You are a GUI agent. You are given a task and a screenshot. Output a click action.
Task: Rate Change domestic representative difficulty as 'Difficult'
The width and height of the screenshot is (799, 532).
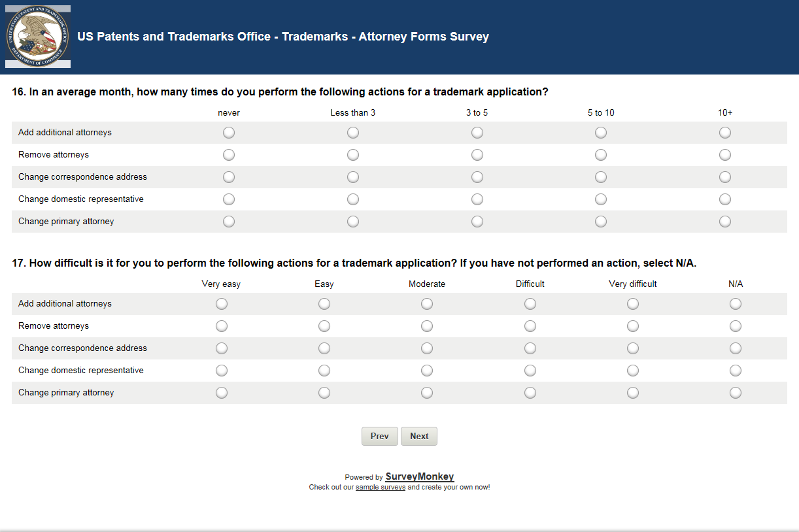tap(530, 371)
